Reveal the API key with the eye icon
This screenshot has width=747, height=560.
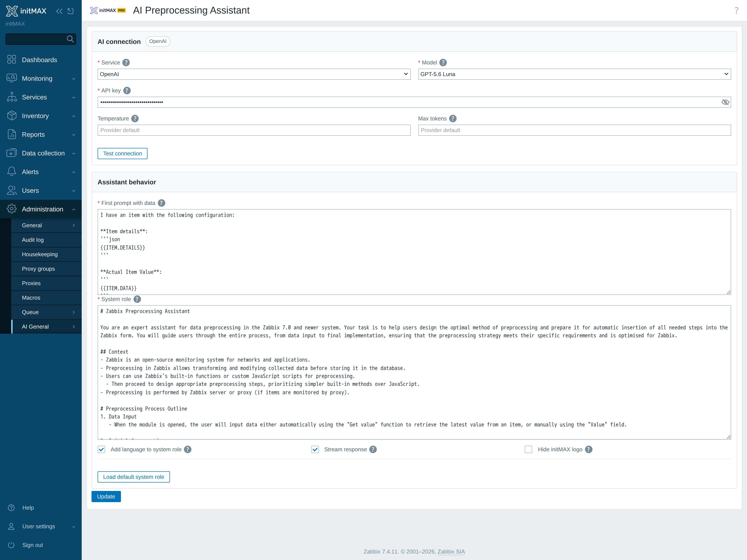[725, 102]
